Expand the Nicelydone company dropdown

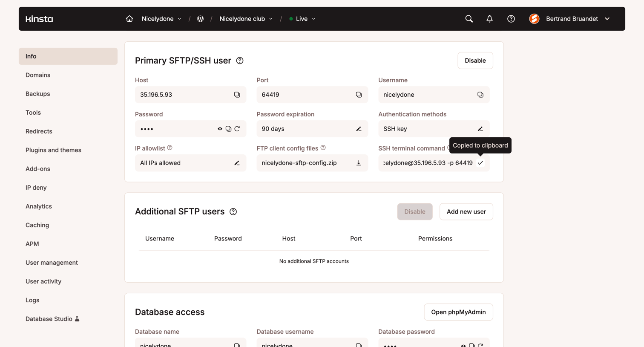point(161,19)
